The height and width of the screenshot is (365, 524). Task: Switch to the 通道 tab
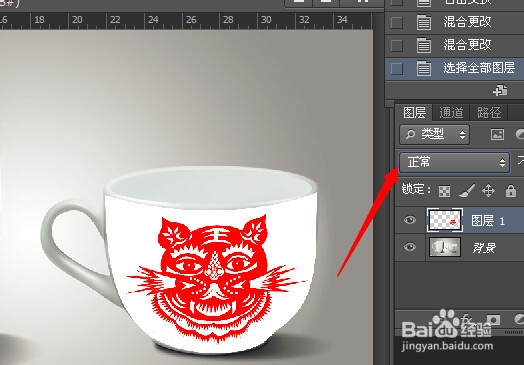pyautogui.click(x=451, y=112)
